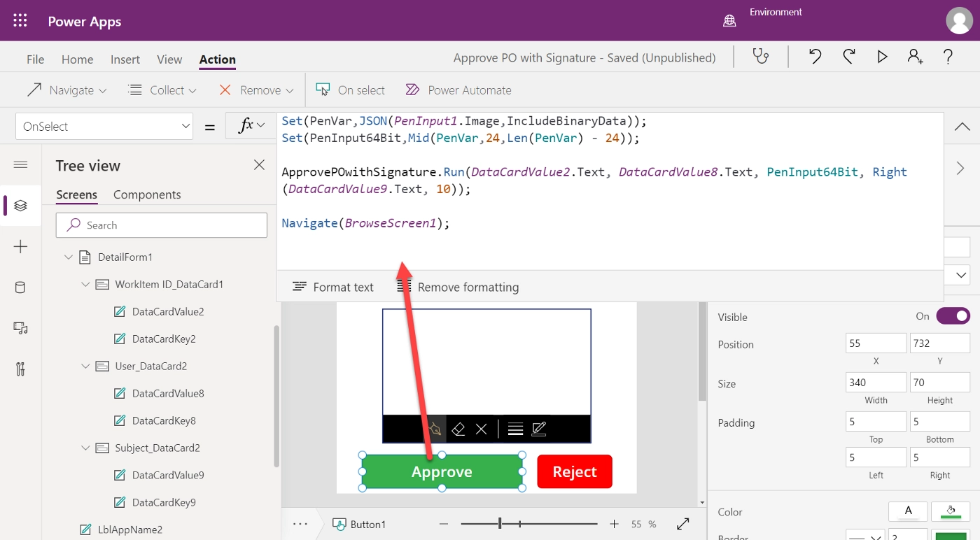980x540 pixels.
Task: Select the Action ribbon tab
Action: tap(217, 59)
